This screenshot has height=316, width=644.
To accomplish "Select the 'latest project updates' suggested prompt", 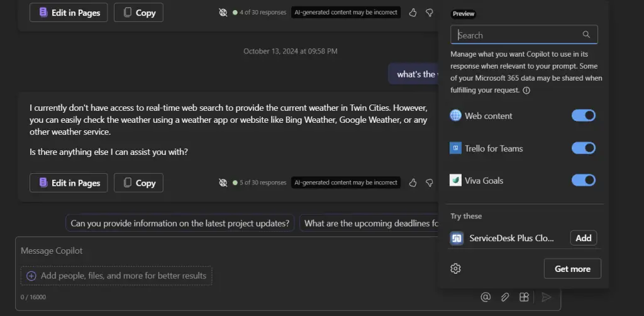I will pyautogui.click(x=180, y=223).
